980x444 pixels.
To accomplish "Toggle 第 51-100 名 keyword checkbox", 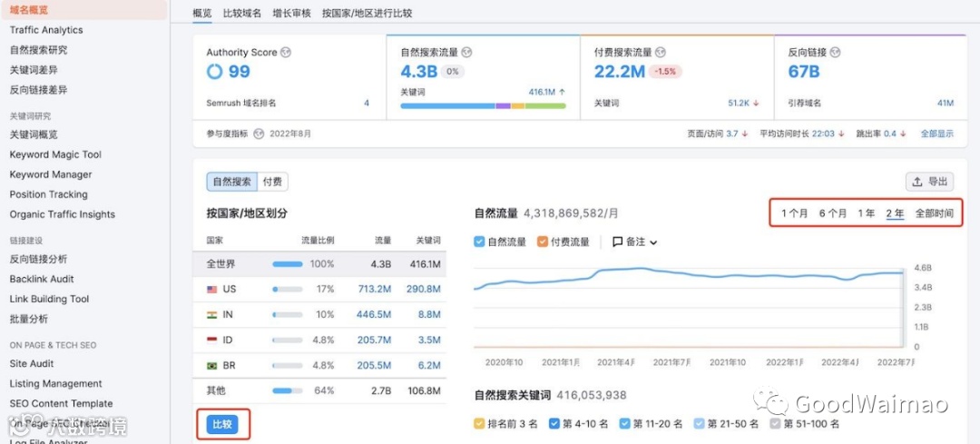I will (775, 423).
